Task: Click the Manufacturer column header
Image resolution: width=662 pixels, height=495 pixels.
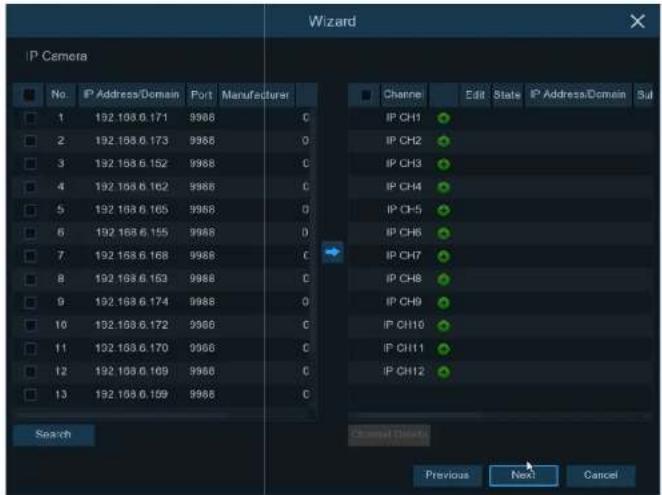Action: point(256,95)
